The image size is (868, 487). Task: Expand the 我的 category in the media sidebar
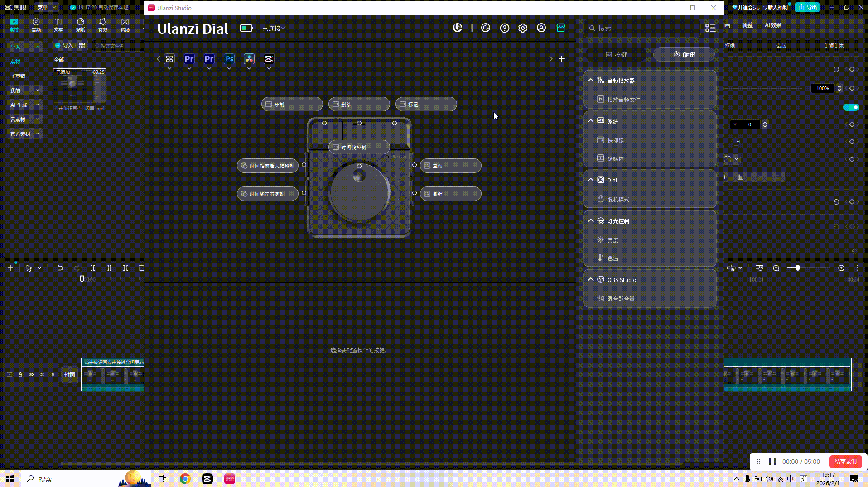[24, 90]
